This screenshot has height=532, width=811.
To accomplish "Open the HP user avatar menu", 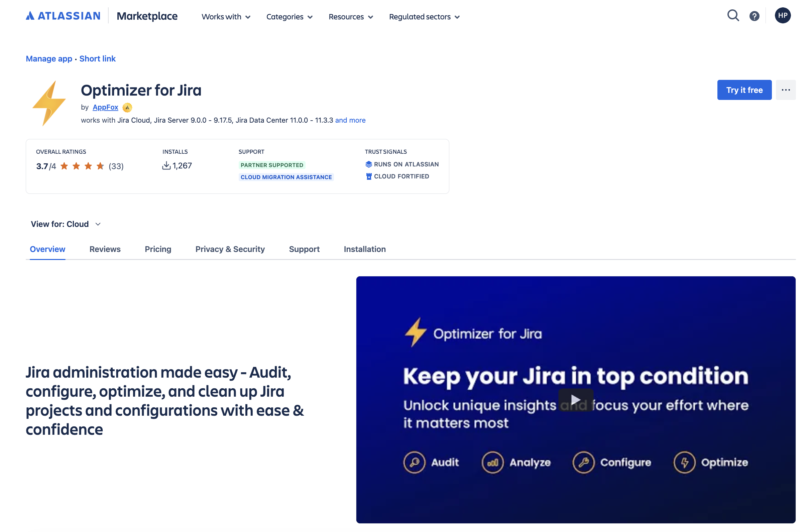I will pos(782,16).
